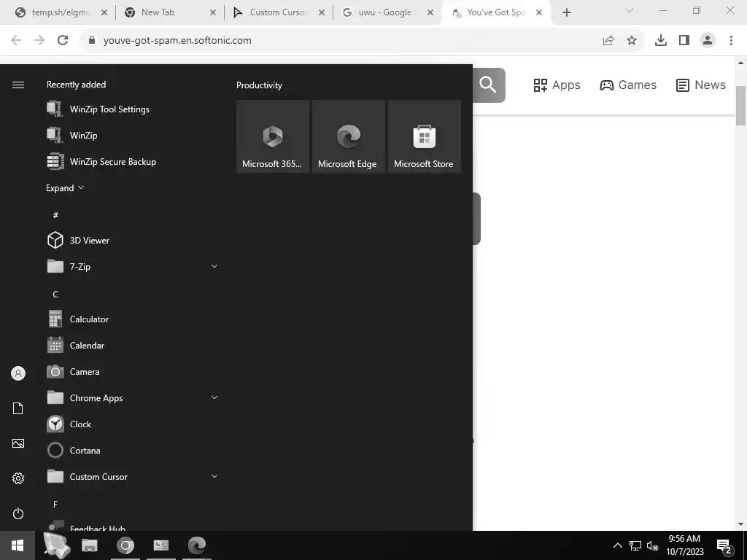
Task: Open the Power options button
Action: 18,513
